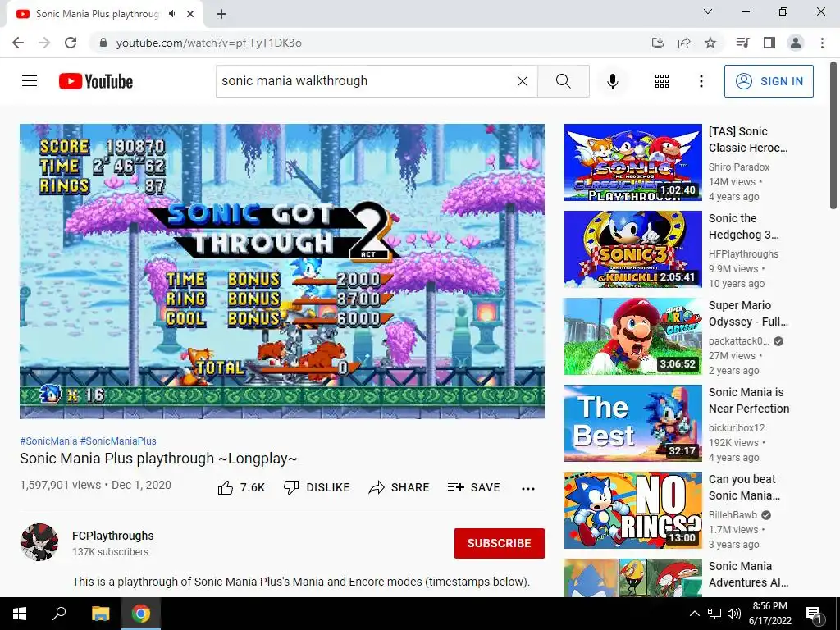Open more actions beside Save

click(x=528, y=489)
